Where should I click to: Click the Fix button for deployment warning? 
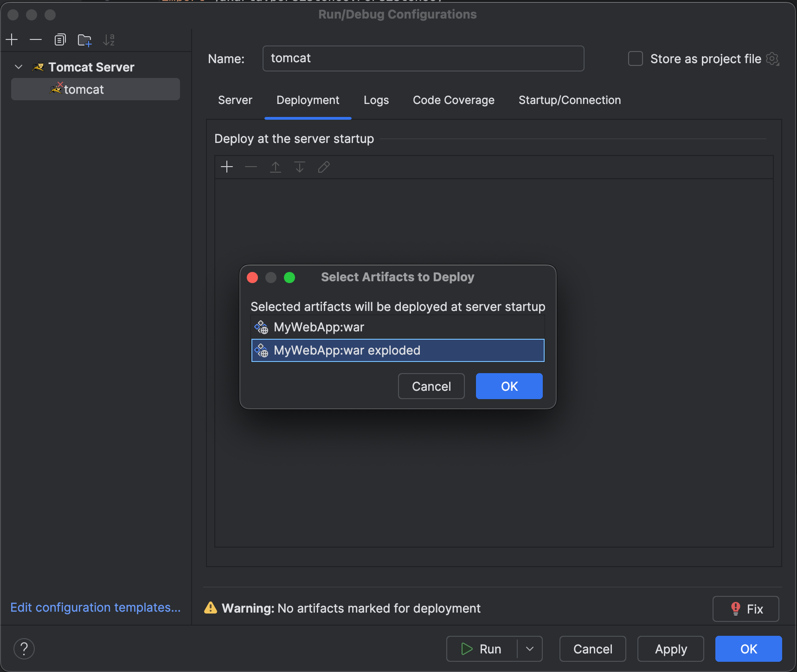746,608
